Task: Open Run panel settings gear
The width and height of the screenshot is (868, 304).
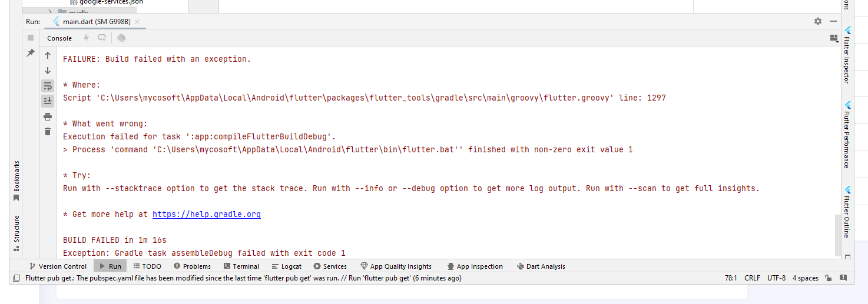Action: pos(817,21)
